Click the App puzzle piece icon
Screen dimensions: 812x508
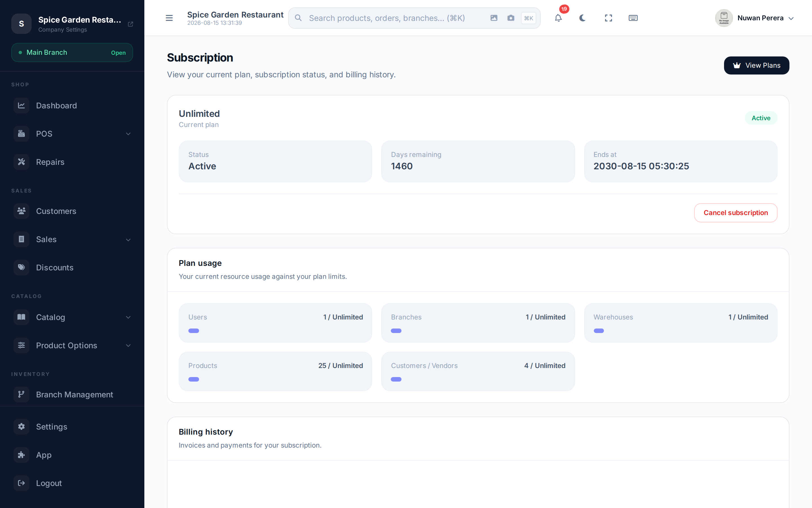point(21,455)
